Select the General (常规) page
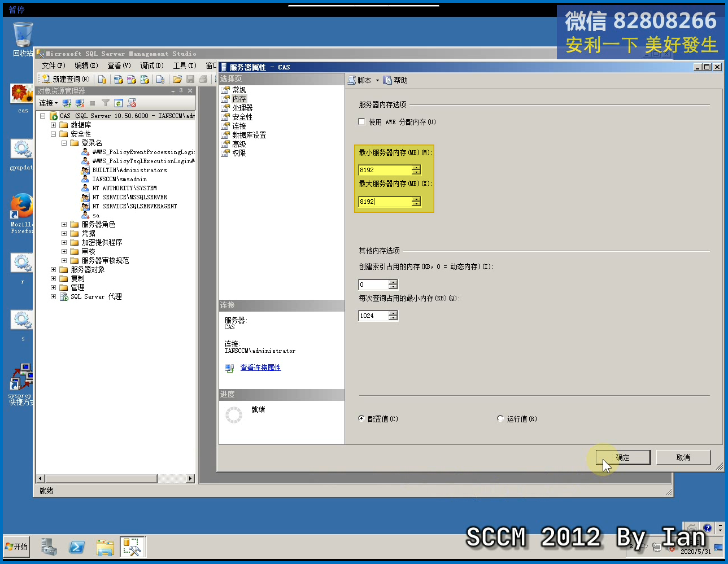The height and width of the screenshot is (564, 728). click(239, 90)
